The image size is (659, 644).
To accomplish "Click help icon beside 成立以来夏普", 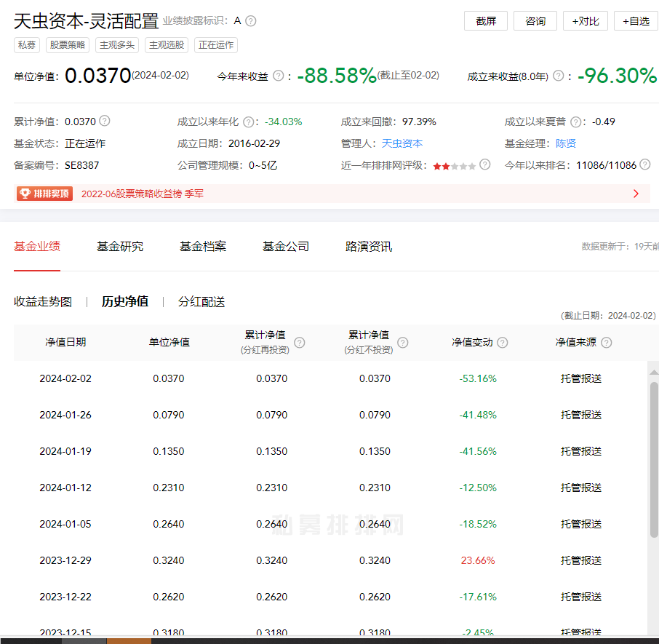I will click(x=576, y=122).
